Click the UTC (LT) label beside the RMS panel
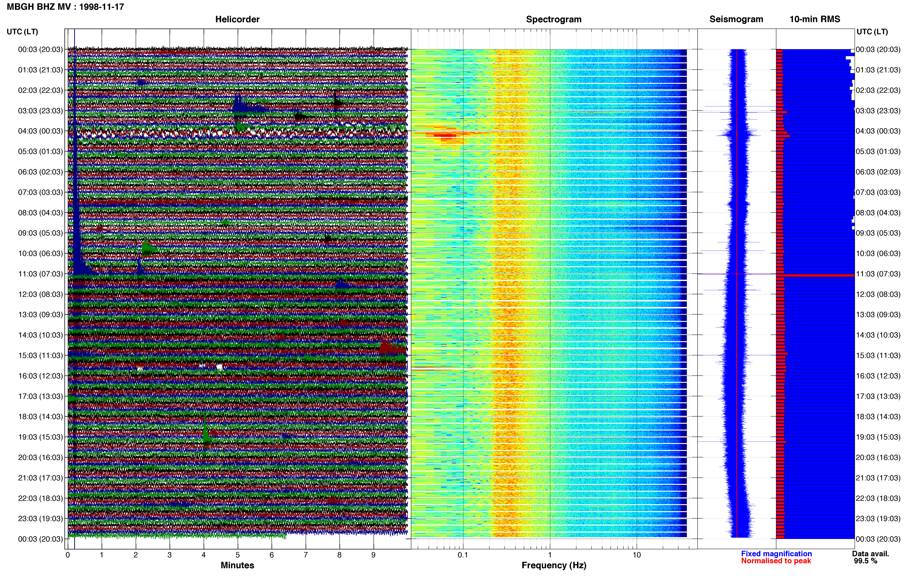The image size is (924, 578). click(872, 32)
